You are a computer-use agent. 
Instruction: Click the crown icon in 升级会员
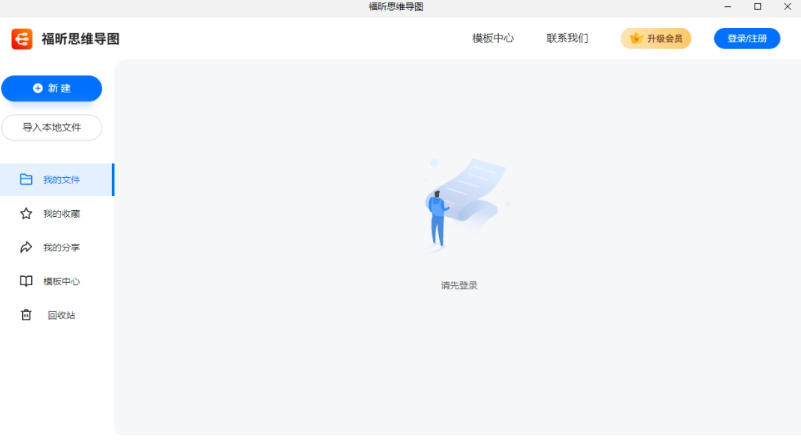[x=635, y=38]
